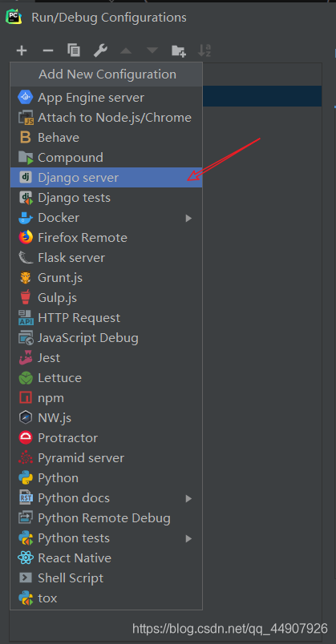The width and height of the screenshot is (336, 644).
Task: Click the Copy Configuration toolbar icon
Action: [74, 50]
